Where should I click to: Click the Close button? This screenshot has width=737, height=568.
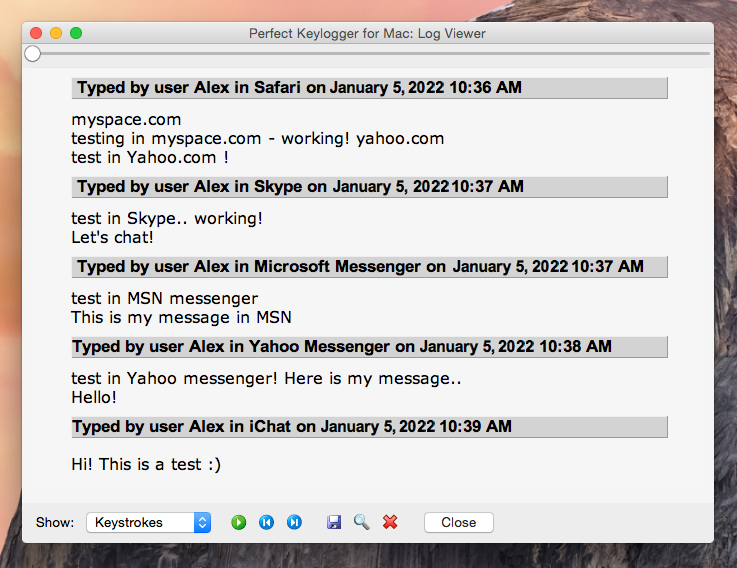tap(459, 522)
